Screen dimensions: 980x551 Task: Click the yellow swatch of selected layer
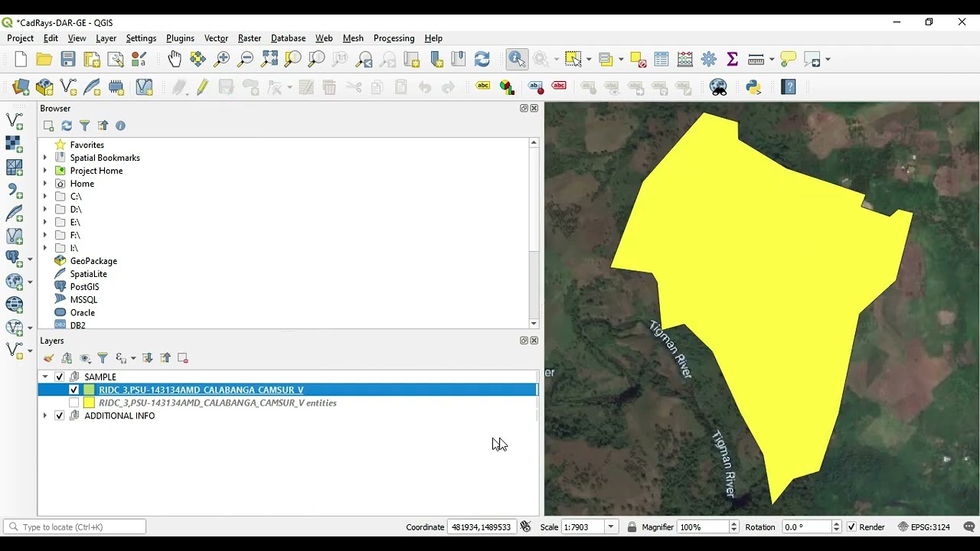89,390
